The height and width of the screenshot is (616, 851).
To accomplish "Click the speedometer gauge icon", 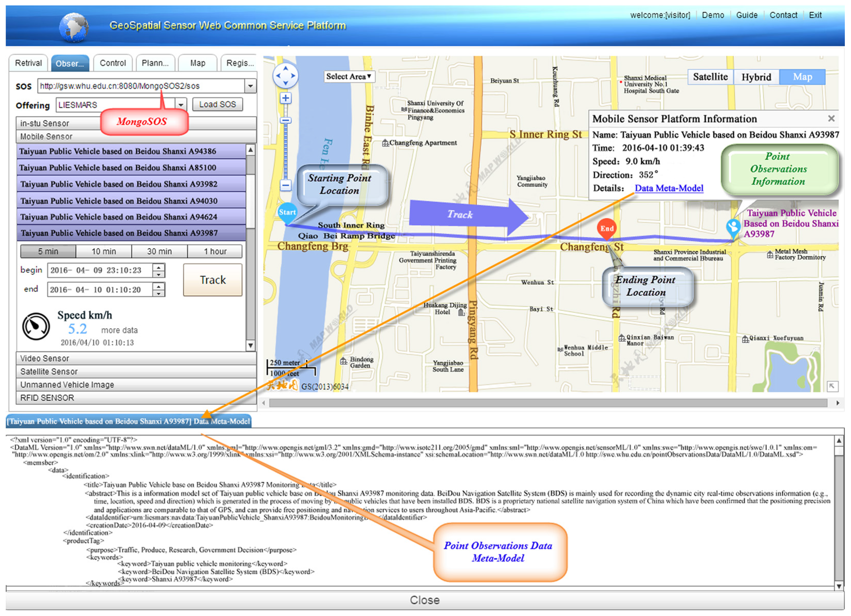I will pyautogui.click(x=36, y=326).
